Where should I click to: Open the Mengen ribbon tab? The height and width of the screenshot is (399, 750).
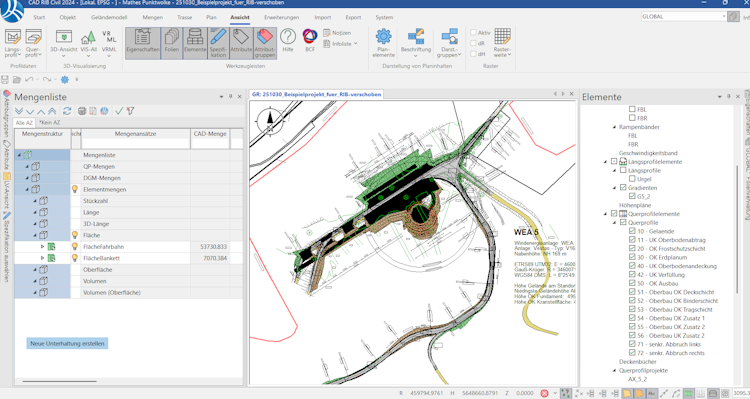pyautogui.click(x=153, y=17)
